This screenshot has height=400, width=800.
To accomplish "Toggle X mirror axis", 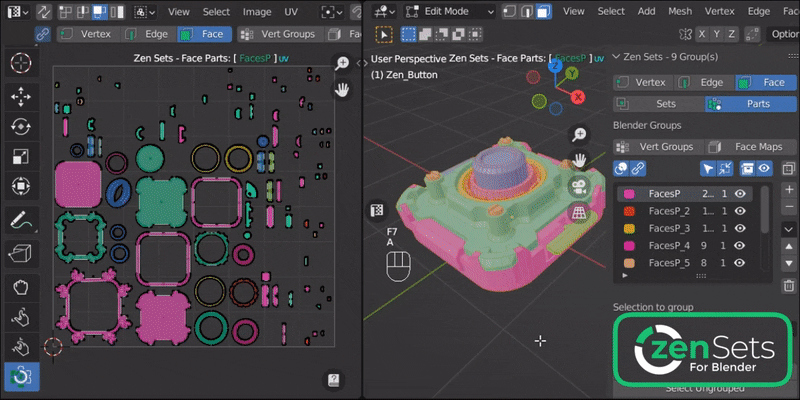I will tap(702, 34).
